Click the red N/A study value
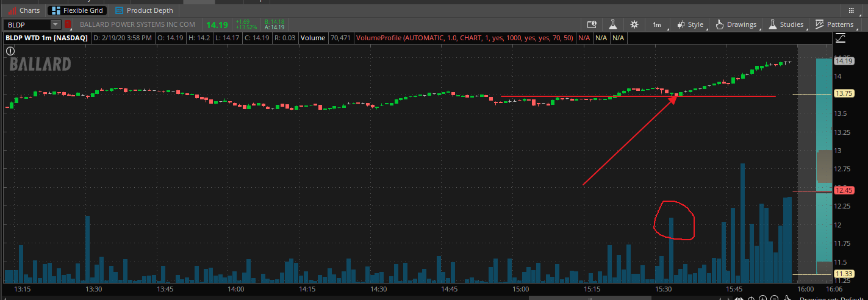 pyautogui.click(x=584, y=38)
